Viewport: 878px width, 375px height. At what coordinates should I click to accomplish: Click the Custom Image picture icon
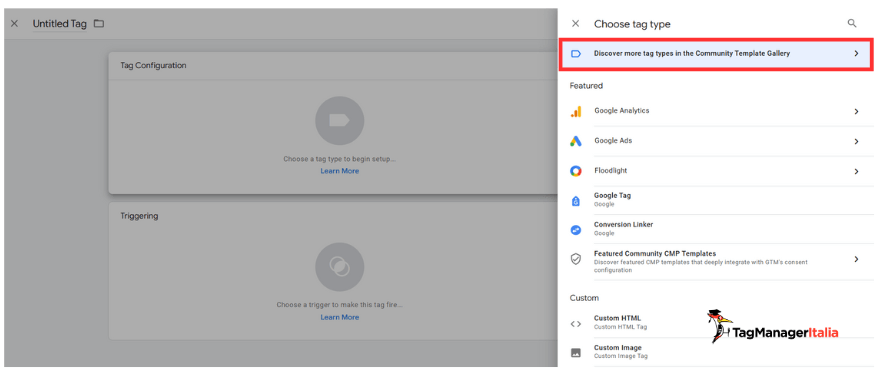pyautogui.click(x=576, y=353)
